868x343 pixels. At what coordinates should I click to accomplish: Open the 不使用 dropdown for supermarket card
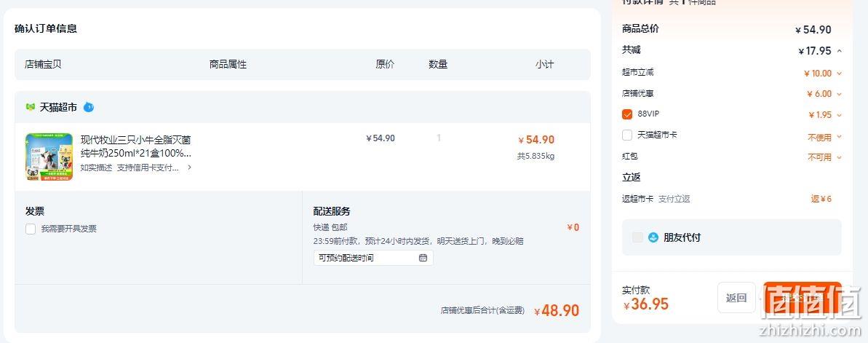point(824,137)
